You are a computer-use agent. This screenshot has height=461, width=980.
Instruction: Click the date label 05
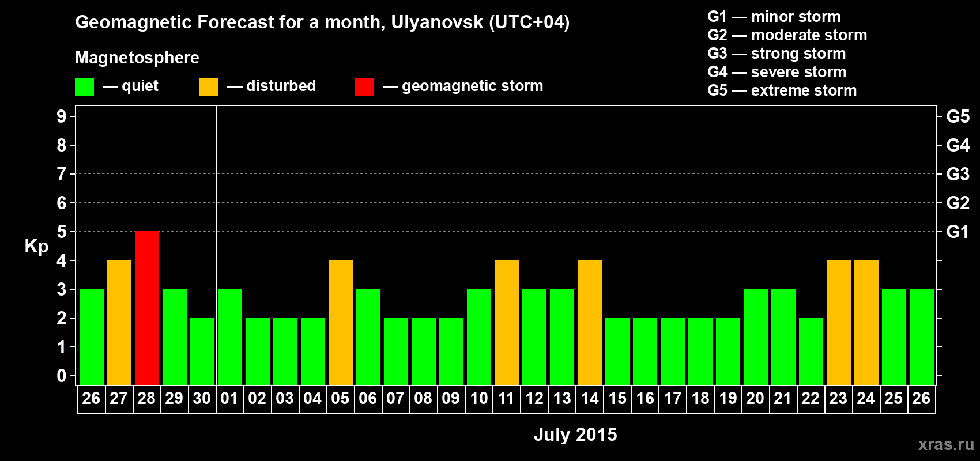coord(340,399)
